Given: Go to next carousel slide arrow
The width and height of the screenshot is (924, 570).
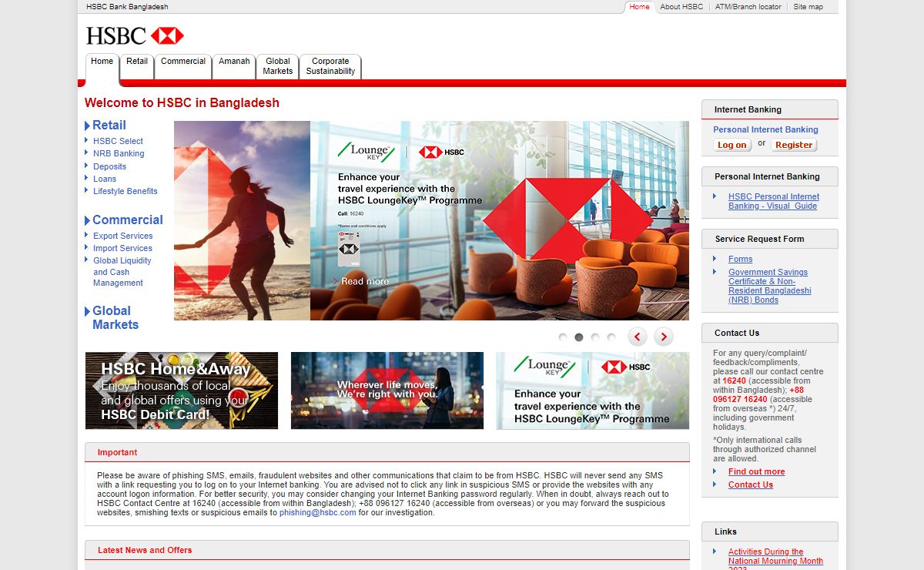Looking at the screenshot, I should pos(663,337).
